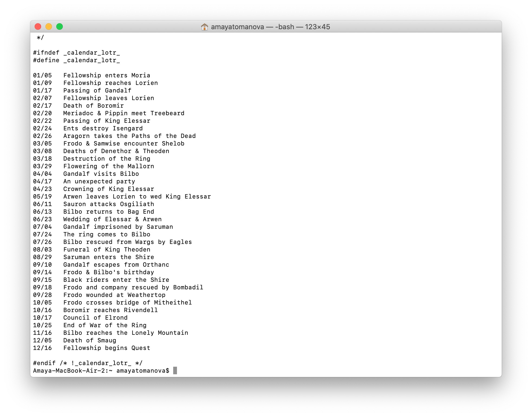Close the terminal window with red button
The height and width of the screenshot is (417, 532).
point(38,27)
